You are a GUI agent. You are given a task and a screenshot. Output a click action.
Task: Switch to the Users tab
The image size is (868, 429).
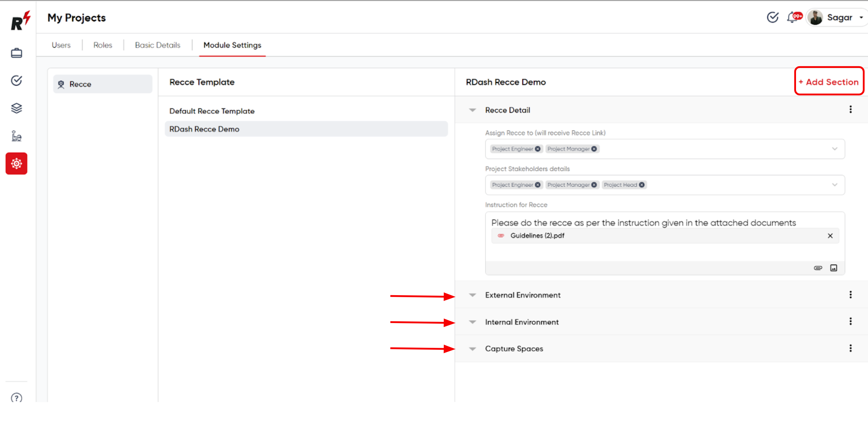61,45
